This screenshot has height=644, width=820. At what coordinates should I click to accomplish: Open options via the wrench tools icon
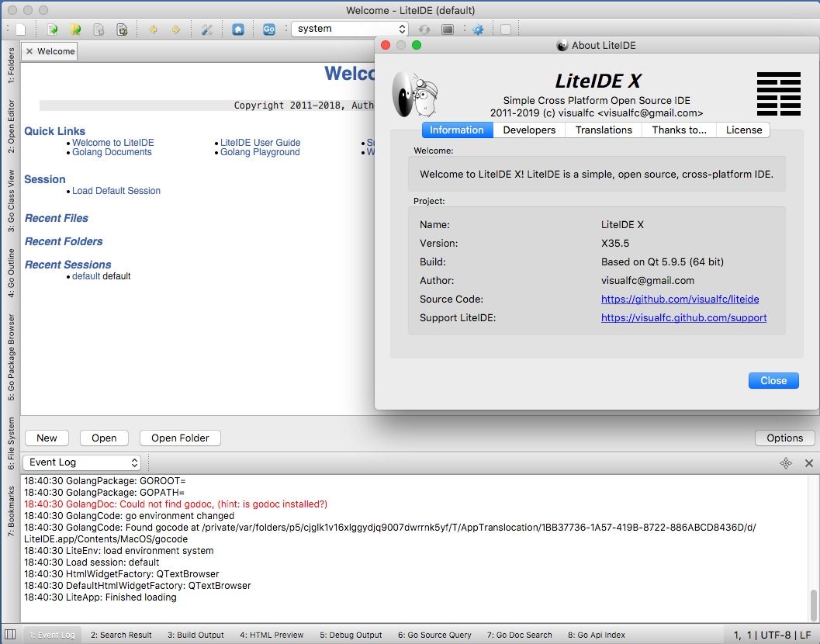click(207, 29)
